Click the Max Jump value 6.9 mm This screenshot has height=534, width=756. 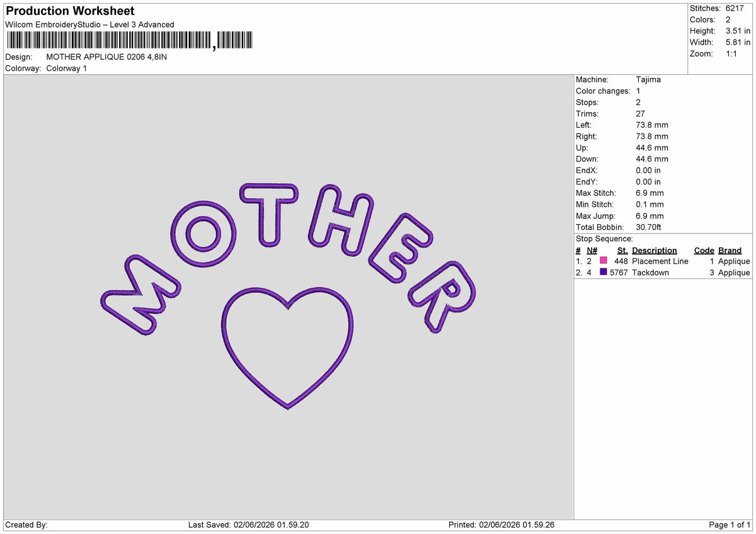pyautogui.click(x=650, y=215)
